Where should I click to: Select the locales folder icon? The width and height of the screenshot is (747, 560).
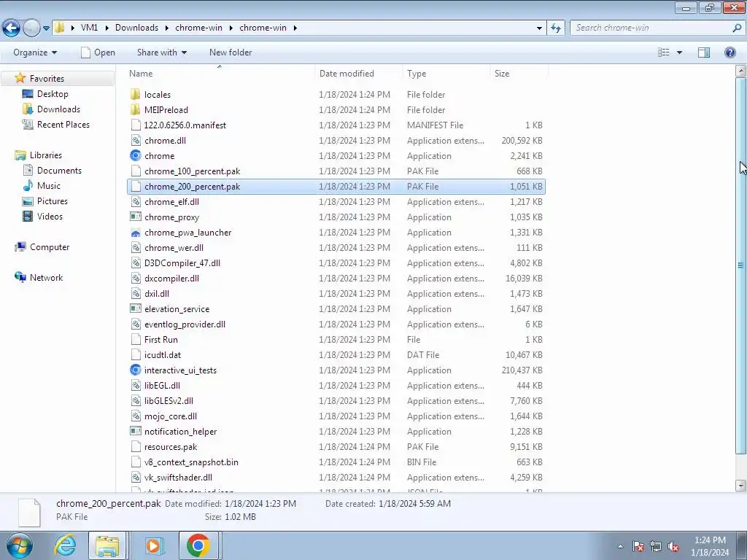(x=135, y=94)
